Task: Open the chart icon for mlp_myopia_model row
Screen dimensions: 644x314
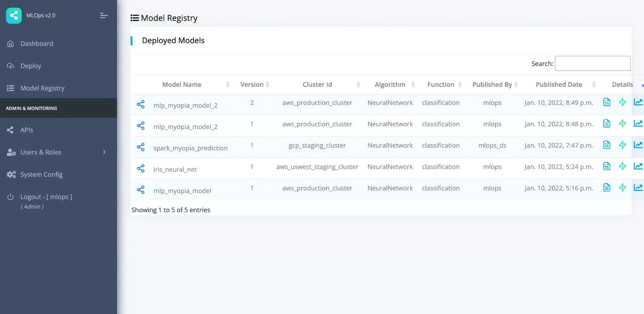Action: [638, 188]
